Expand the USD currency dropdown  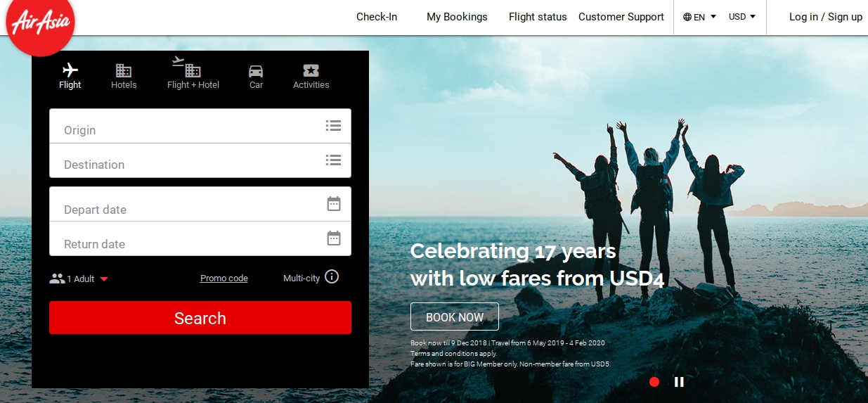[x=742, y=17]
